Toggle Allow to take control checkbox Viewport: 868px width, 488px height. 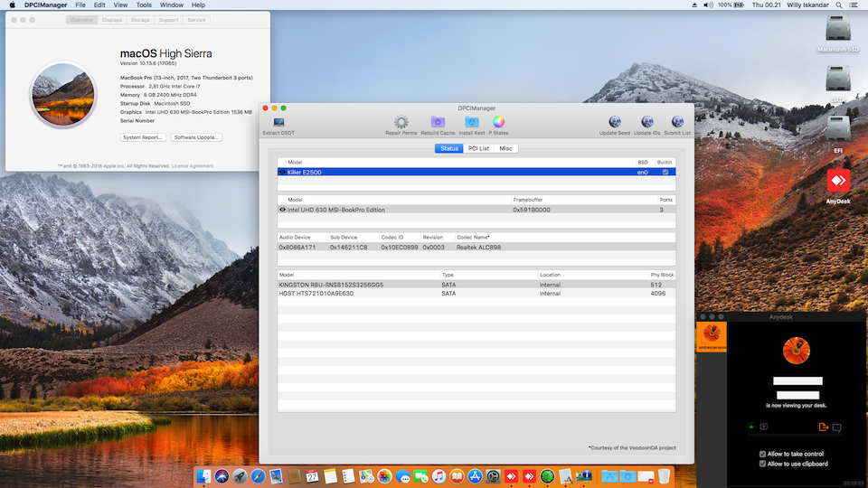[763, 454]
